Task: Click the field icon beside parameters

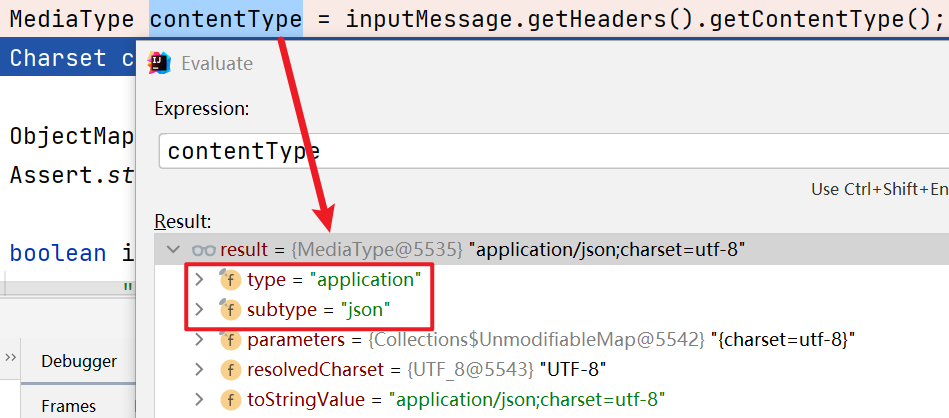Action: tap(230, 340)
